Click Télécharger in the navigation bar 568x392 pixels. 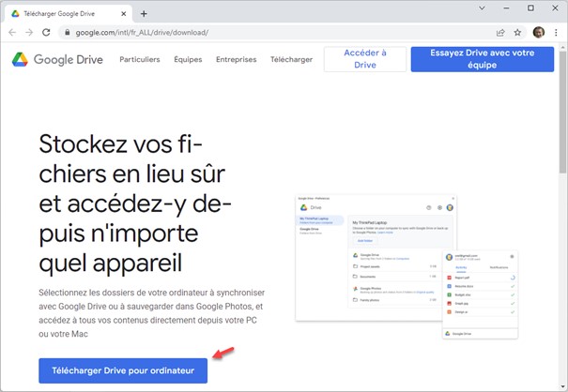(291, 59)
